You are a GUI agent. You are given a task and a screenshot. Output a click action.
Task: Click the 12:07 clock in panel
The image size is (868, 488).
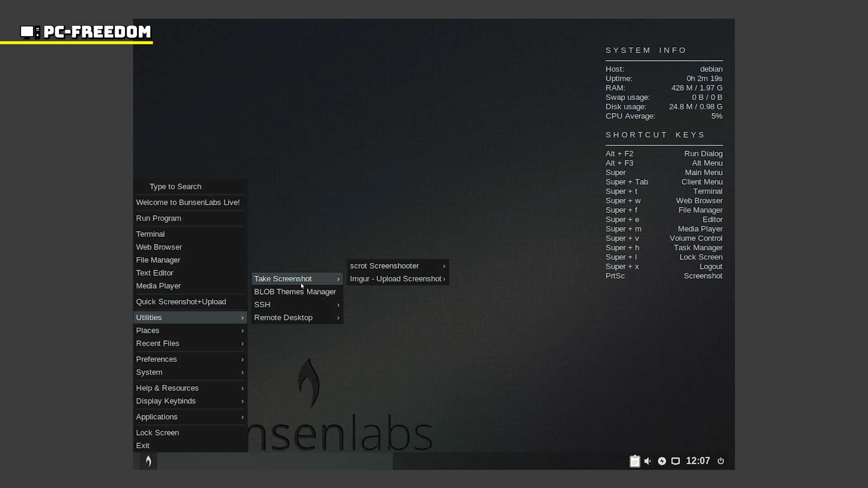coord(698,461)
